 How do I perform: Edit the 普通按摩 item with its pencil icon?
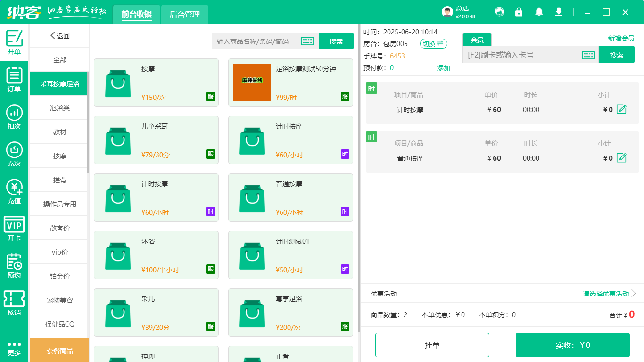pos(621,158)
